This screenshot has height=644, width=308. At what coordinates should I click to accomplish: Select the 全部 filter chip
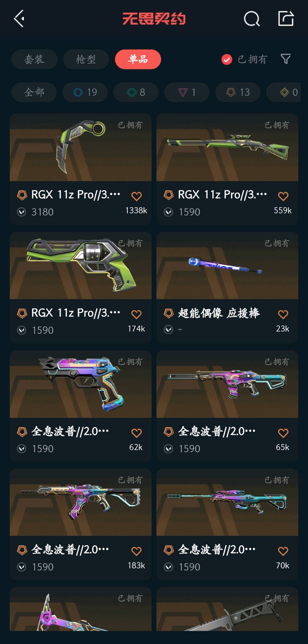point(34,92)
